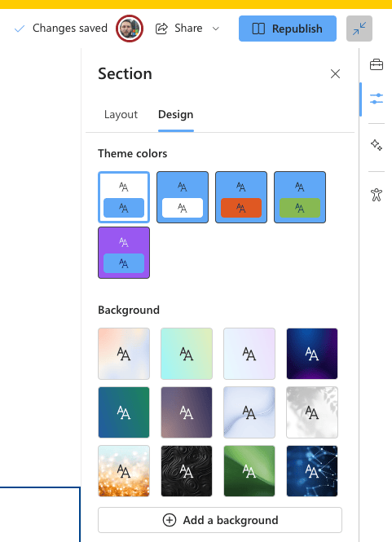Choose the blue and orange theme swatch

(x=241, y=197)
